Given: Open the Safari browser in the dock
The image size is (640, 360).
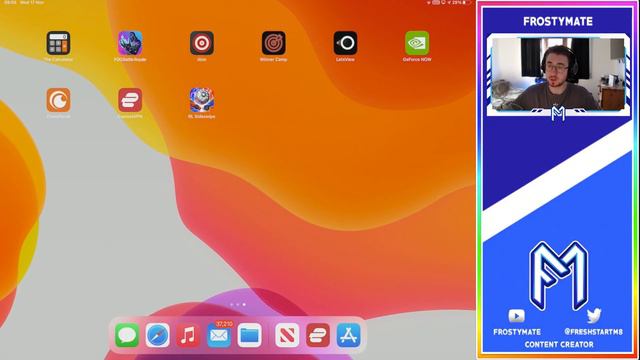Looking at the screenshot, I should tap(158, 336).
